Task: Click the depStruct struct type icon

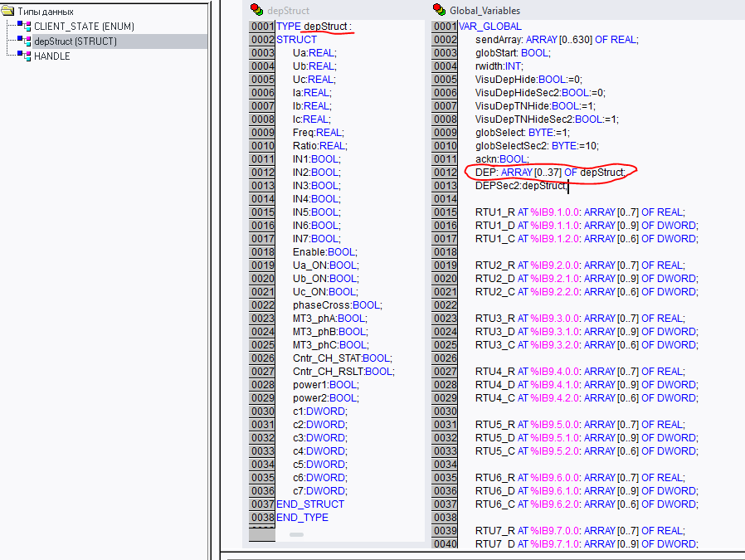Action: click(24, 41)
